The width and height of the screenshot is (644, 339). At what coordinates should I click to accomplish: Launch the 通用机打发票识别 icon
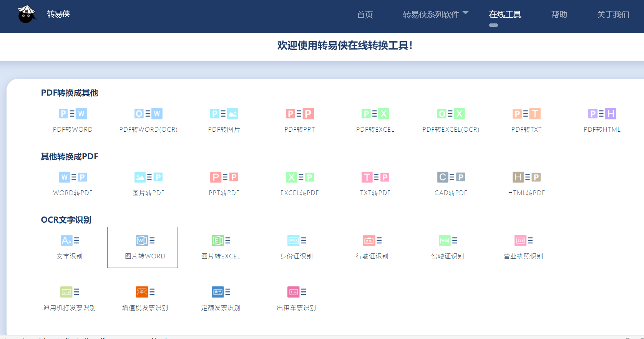70,292
